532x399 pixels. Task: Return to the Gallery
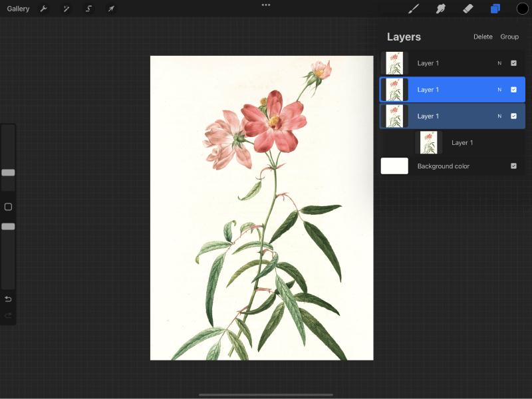click(18, 9)
